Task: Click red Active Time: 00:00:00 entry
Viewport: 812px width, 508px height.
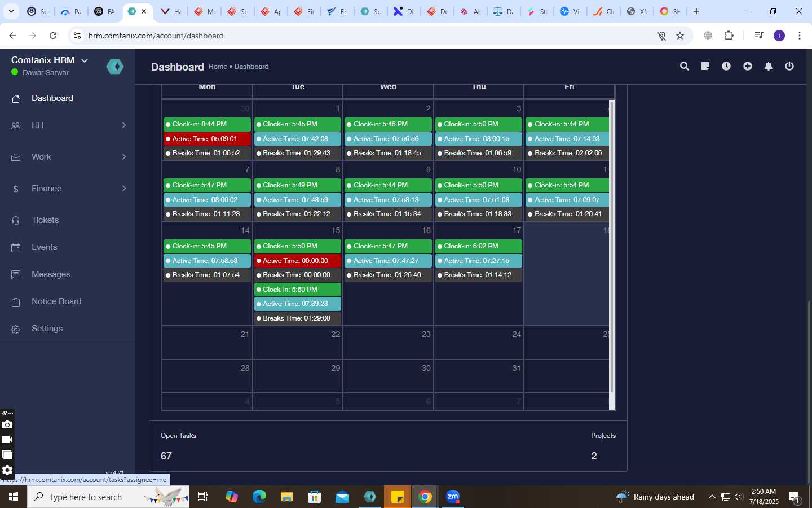Action: point(298,261)
